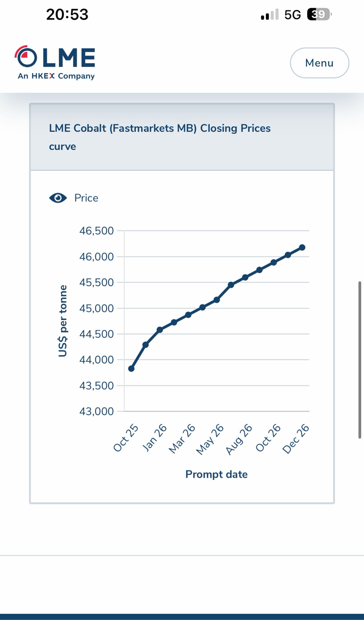Viewport: 364px width, 620px height.
Task: Pick the Aug 26 data point marker
Action: (x=245, y=278)
